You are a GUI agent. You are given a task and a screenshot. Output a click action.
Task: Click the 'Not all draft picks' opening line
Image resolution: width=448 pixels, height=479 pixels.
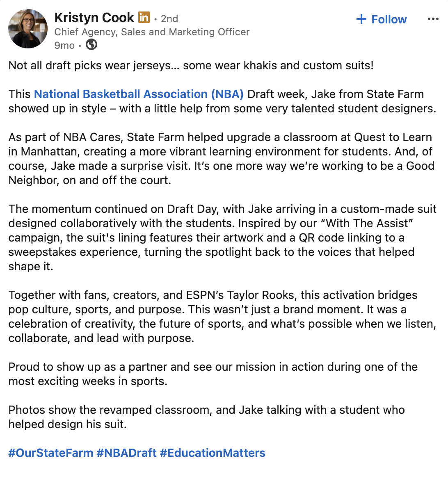[x=191, y=65]
